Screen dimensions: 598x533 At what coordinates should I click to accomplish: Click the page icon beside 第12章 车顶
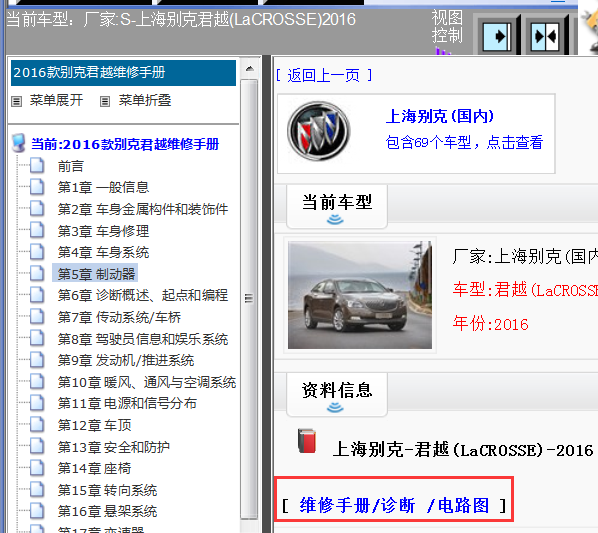(37, 424)
